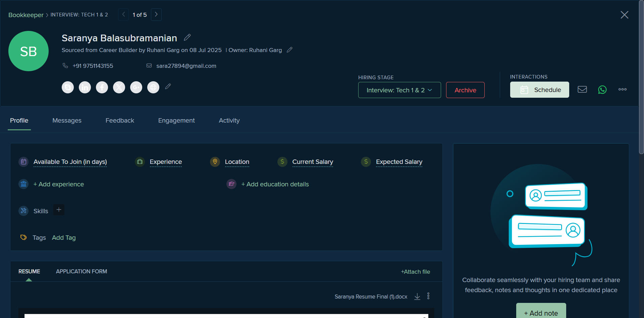Click the Tags label icon

[23, 237]
